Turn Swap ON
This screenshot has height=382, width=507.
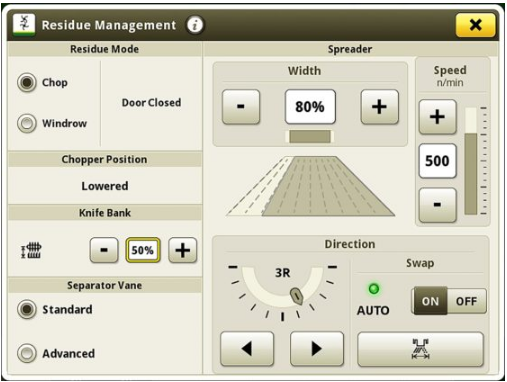tap(430, 301)
